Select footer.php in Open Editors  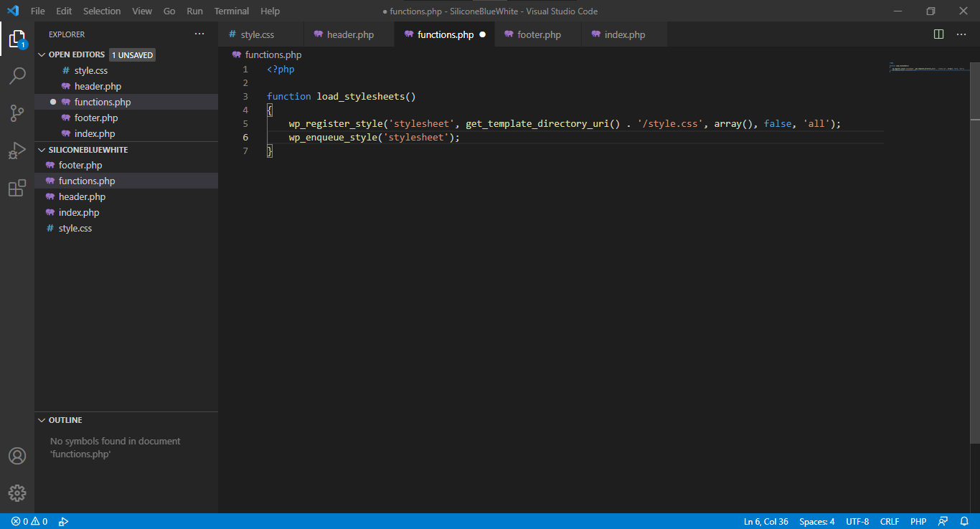pos(126,118)
